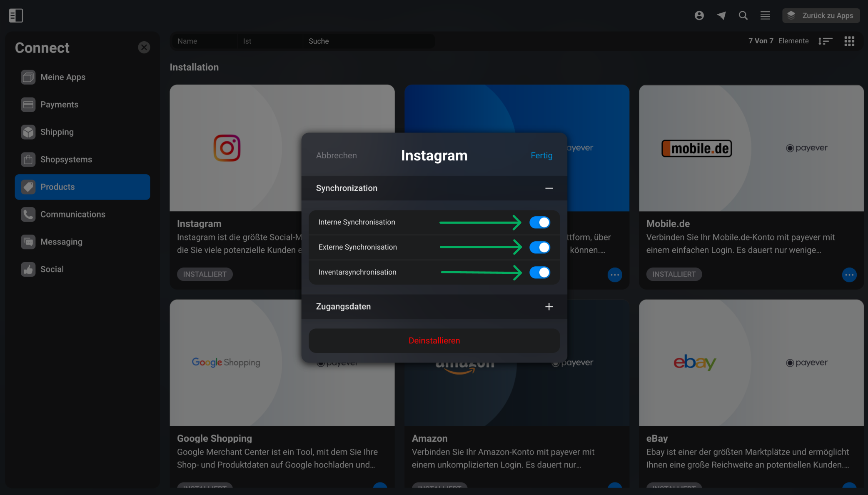Click the Installation section heading
The width and height of the screenshot is (868, 495).
tap(194, 67)
